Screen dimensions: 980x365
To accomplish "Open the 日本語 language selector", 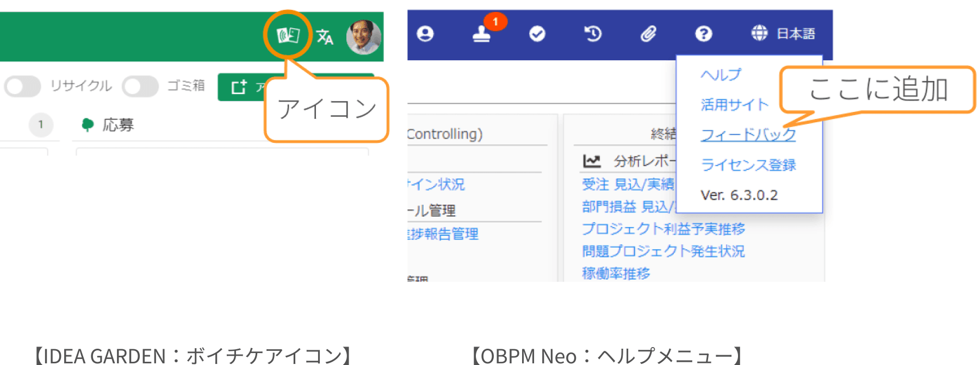I will coord(784,34).
